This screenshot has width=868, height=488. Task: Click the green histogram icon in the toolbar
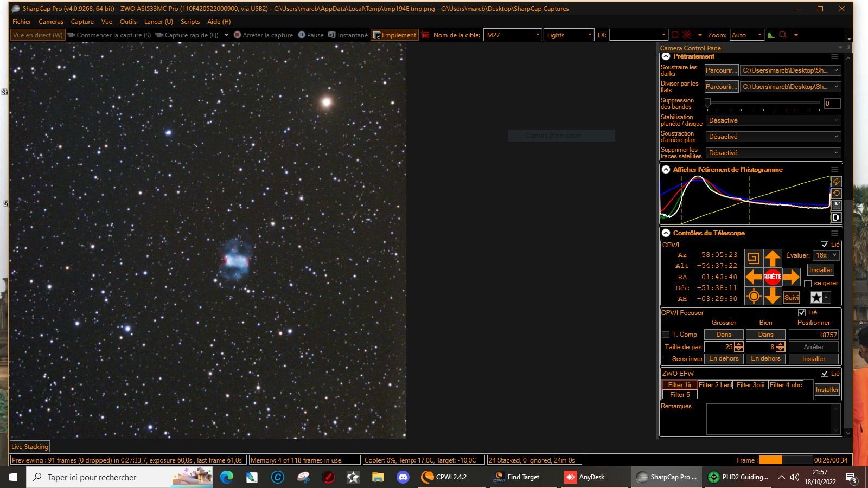pos(770,35)
